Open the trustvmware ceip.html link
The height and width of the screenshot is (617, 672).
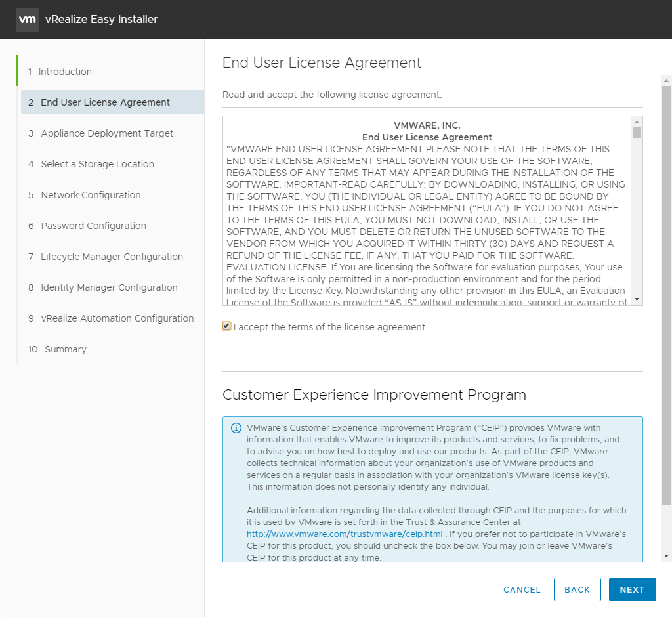345,534
